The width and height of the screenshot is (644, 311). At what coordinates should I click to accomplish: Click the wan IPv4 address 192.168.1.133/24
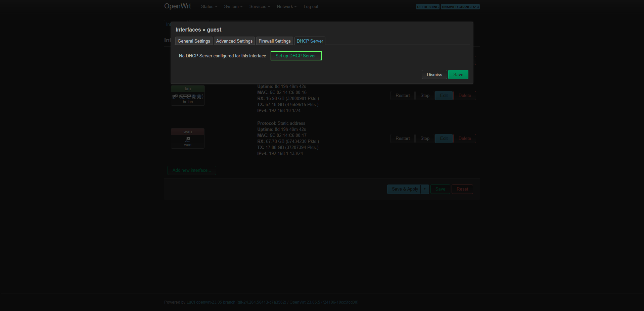click(286, 154)
